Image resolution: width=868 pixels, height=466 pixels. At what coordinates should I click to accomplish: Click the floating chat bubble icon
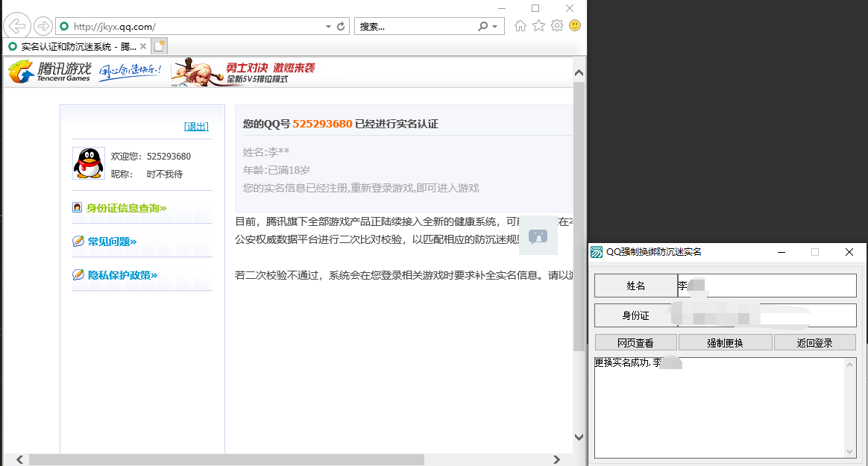(538, 236)
